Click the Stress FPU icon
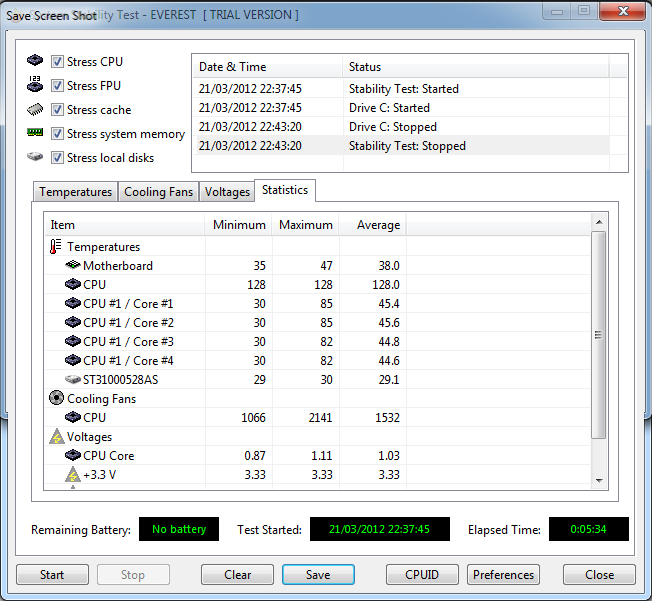652x601 pixels. (x=35, y=84)
